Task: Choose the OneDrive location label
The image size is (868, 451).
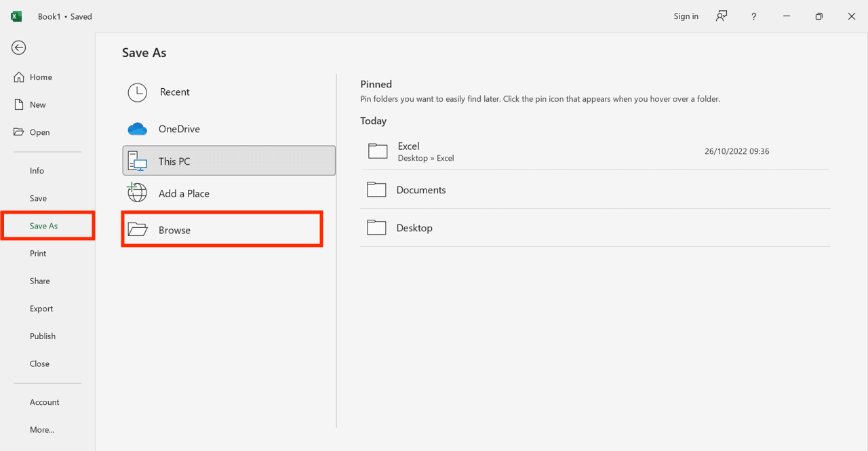Action: pyautogui.click(x=179, y=129)
